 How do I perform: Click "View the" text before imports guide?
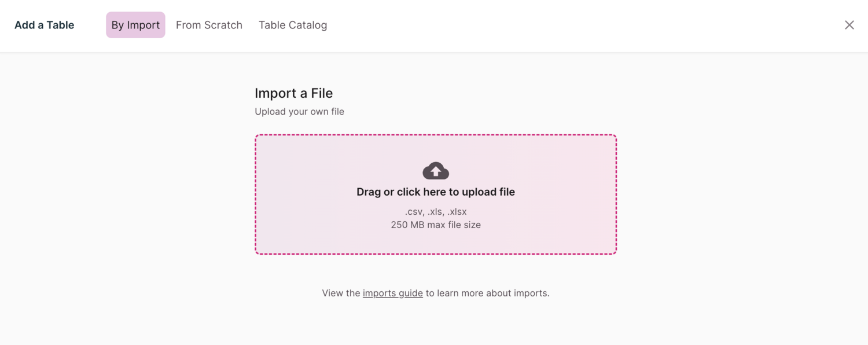point(341,293)
